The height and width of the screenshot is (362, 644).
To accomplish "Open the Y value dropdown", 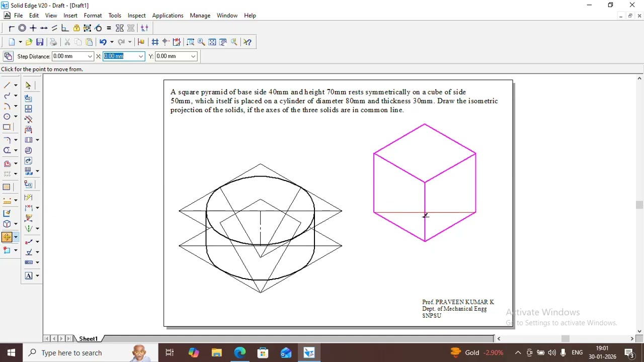I will point(193,56).
